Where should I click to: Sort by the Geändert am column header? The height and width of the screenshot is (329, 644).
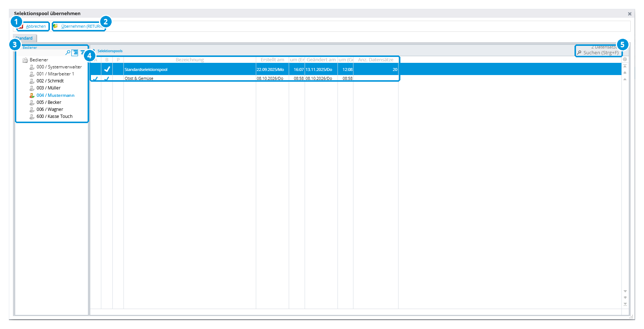321,60
